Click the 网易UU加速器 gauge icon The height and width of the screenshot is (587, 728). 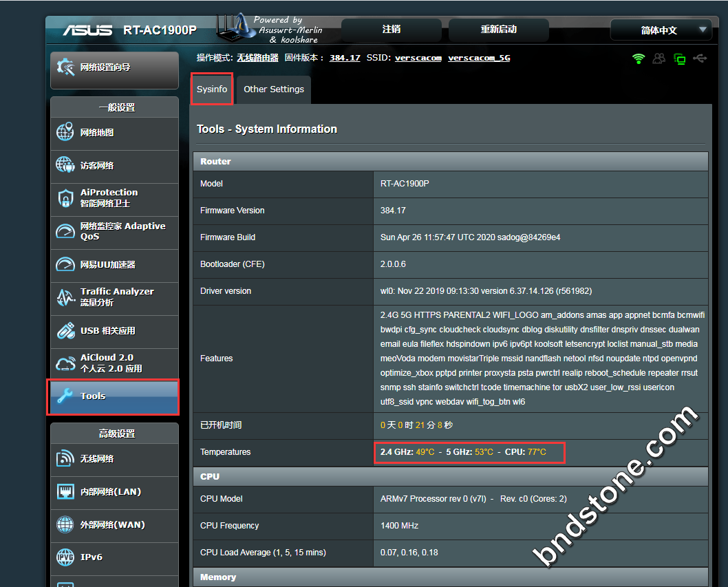[65, 264]
